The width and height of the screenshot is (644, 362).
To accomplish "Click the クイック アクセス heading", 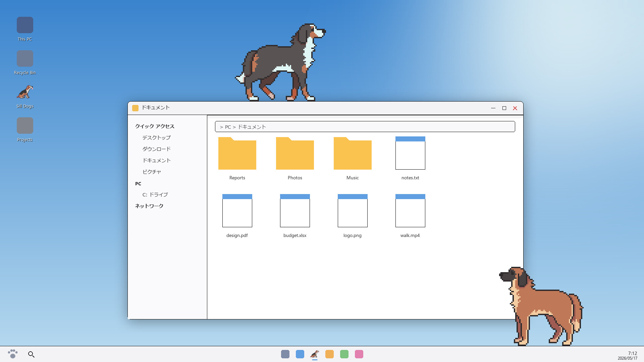I will tap(155, 126).
